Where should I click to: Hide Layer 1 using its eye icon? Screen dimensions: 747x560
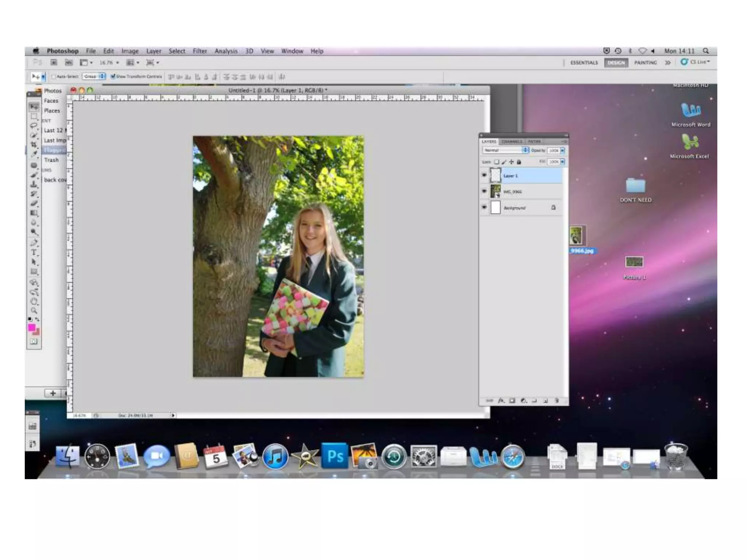tap(484, 175)
